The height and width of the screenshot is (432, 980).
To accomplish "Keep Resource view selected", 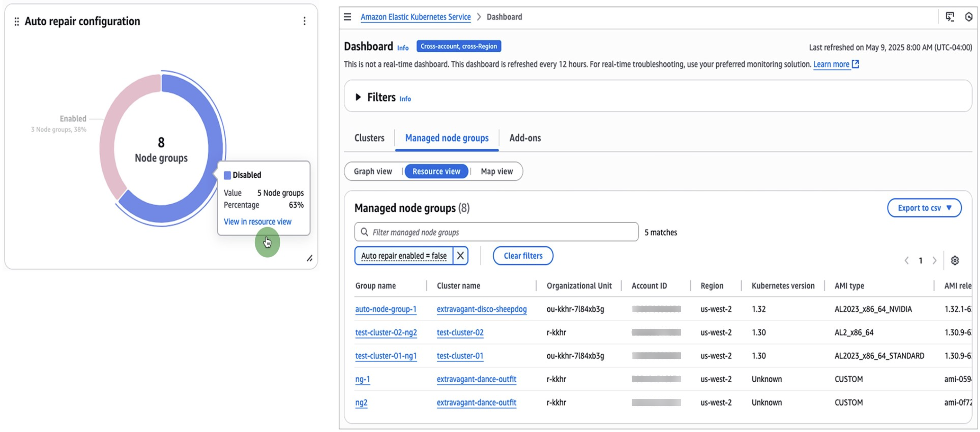I will point(436,171).
